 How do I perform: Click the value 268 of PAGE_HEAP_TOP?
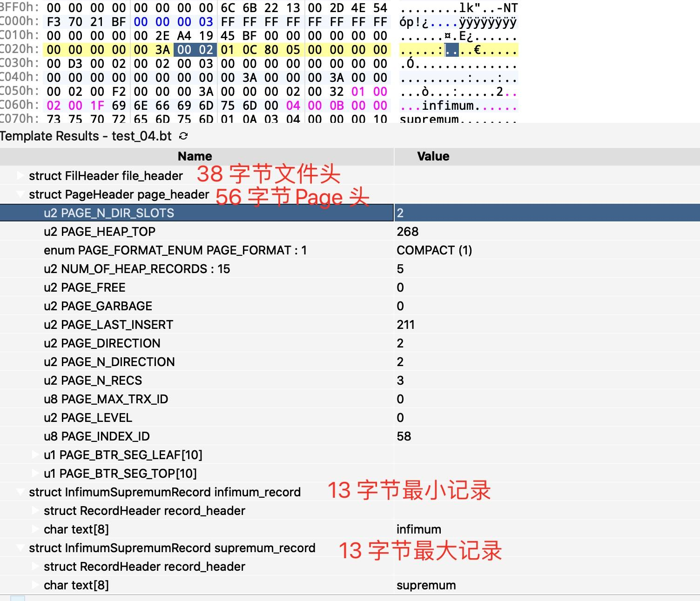pyautogui.click(x=408, y=232)
